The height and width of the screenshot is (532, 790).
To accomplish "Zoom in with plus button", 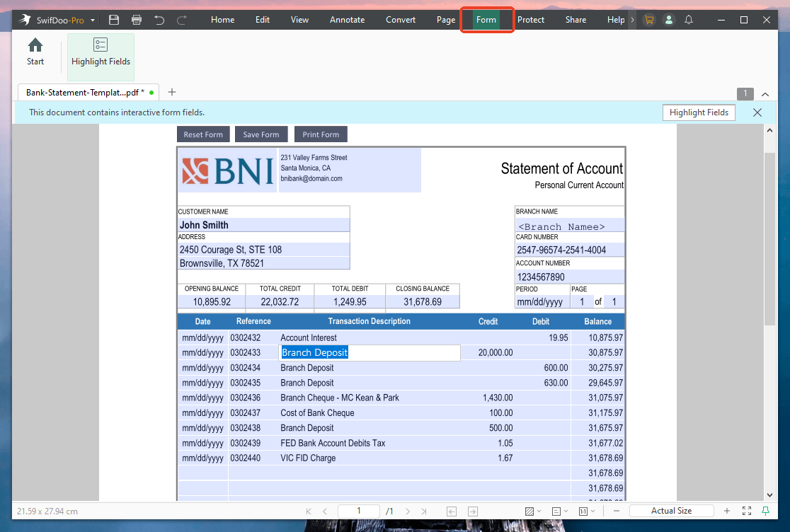I will click(x=726, y=511).
